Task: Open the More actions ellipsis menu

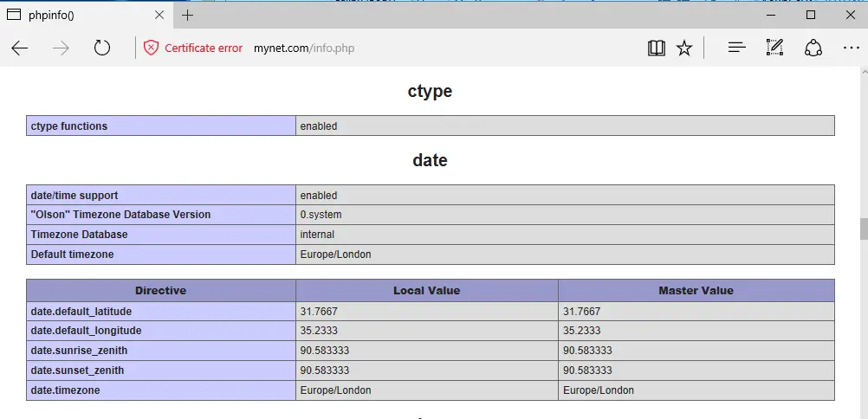Action: click(851, 48)
